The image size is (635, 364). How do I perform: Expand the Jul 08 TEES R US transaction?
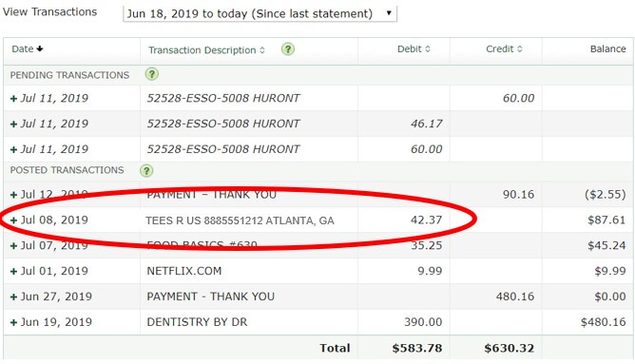[13, 220]
